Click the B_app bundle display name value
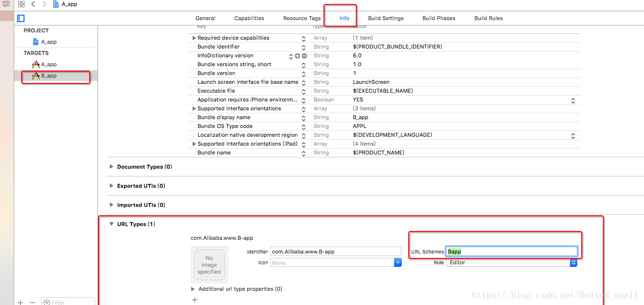Image resolution: width=644 pixels, height=305 pixels. (360, 118)
